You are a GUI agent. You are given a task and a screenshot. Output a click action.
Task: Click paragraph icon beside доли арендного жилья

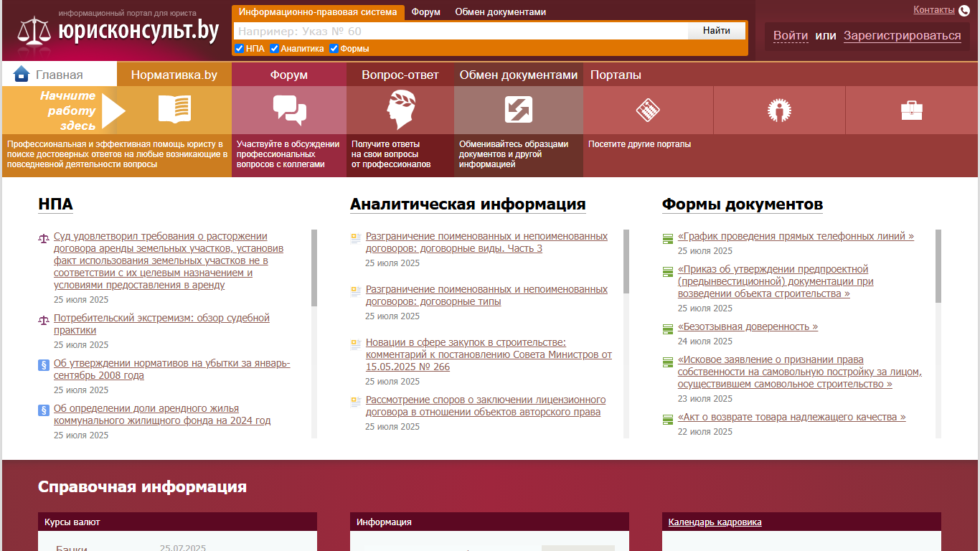click(x=44, y=410)
